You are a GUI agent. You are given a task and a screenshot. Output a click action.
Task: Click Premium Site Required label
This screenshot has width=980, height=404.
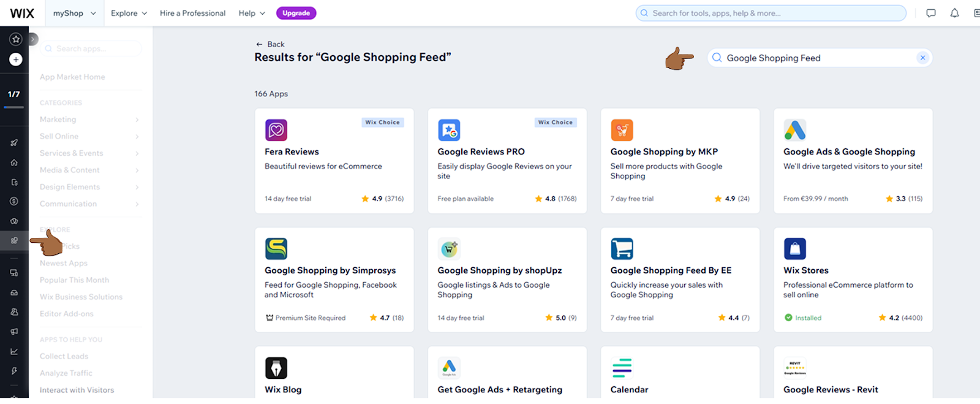click(306, 318)
